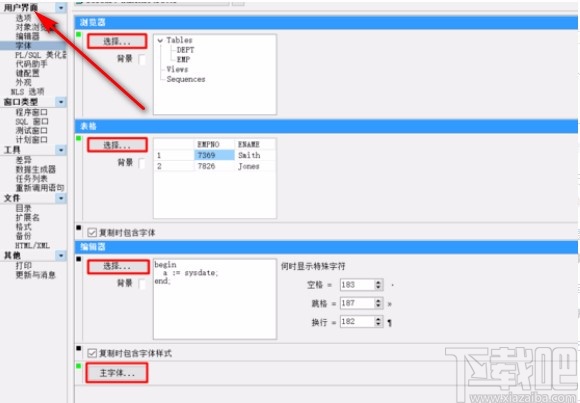Collapse the 用户界面 section arrow

tap(61, 7)
